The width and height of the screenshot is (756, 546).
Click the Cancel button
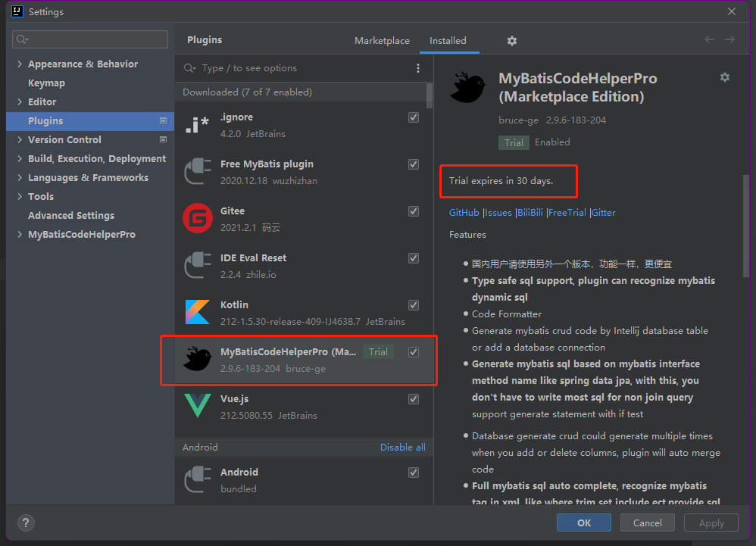tap(648, 523)
